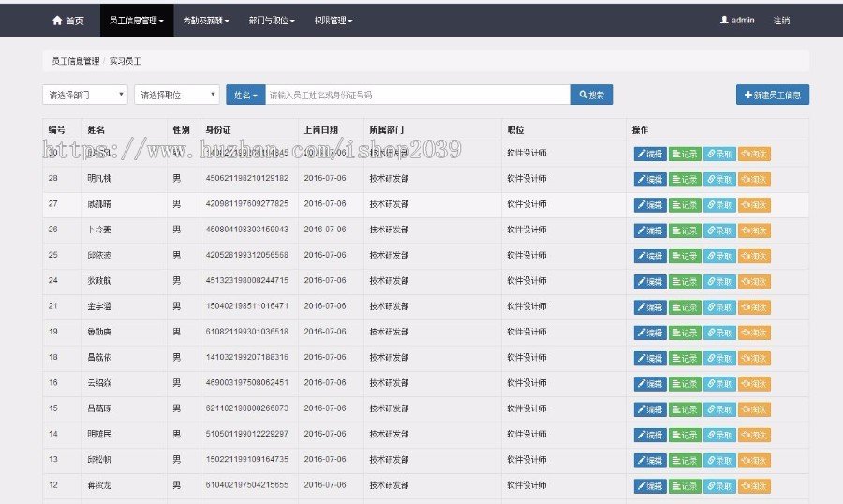Focus the employee name or ID search field
Screen dimensions: 843x504
pos(418,95)
